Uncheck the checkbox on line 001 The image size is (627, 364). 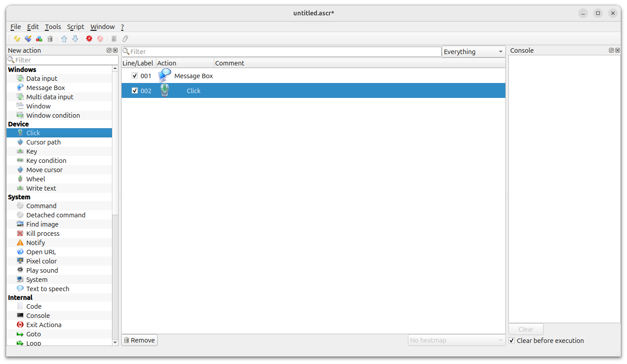(x=135, y=76)
